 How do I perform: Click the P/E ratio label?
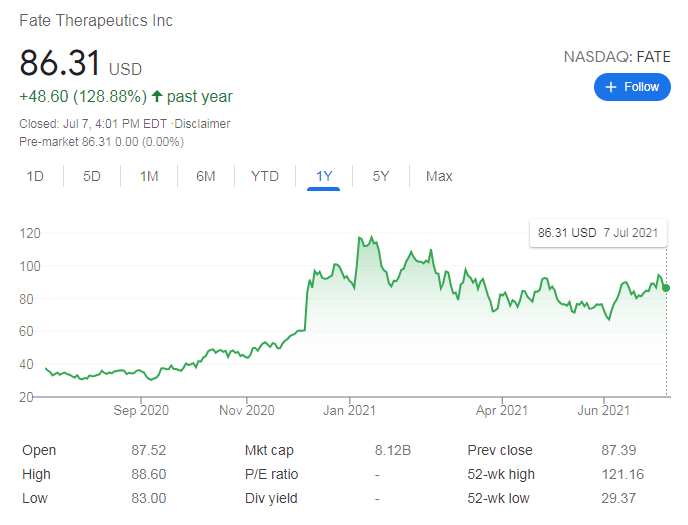pyautogui.click(x=272, y=475)
